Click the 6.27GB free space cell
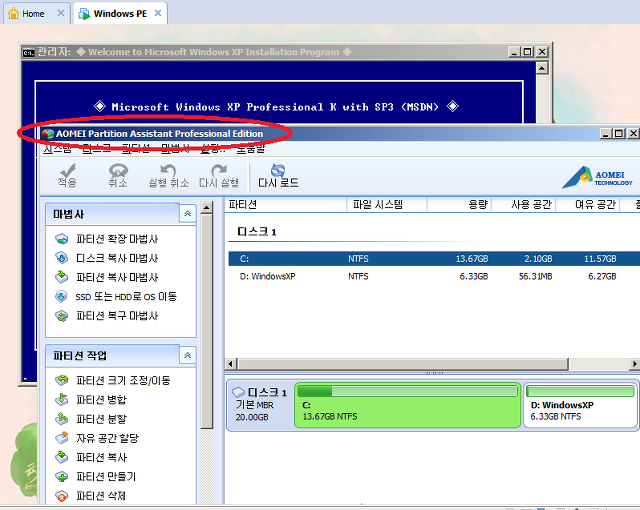 pyautogui.click(x=602, y=276)
